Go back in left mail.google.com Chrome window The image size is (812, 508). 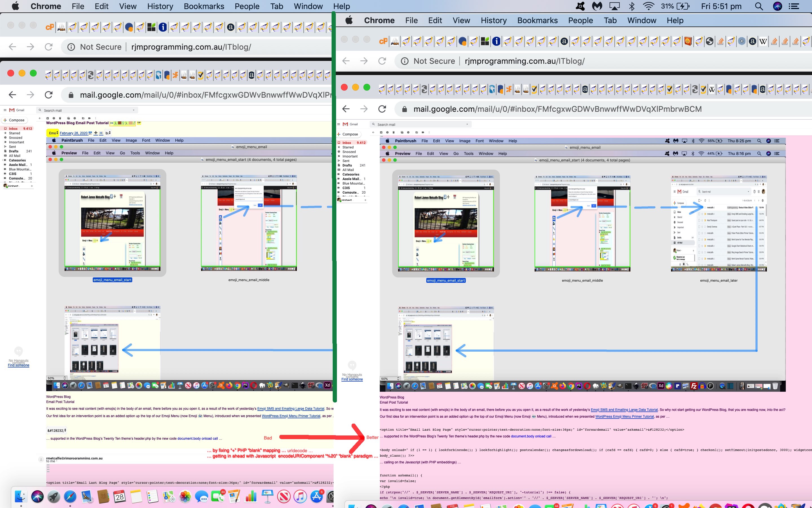(12, 95)
